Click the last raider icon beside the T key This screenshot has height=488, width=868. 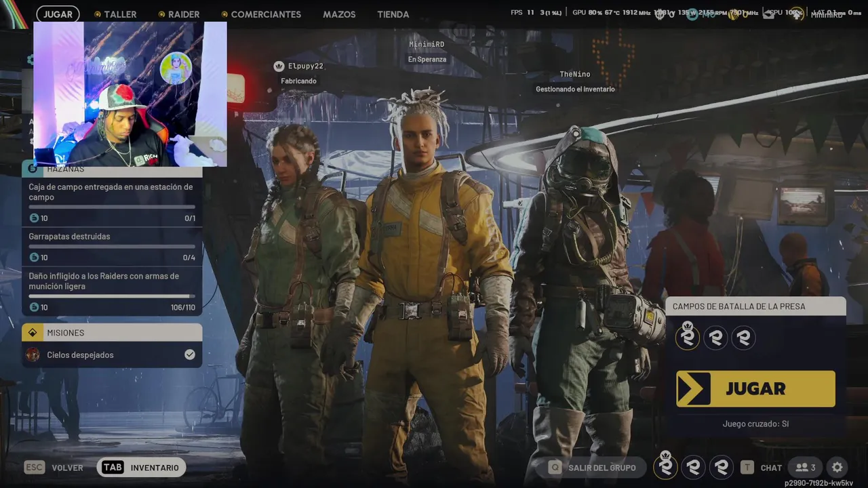tap(722, 467)
